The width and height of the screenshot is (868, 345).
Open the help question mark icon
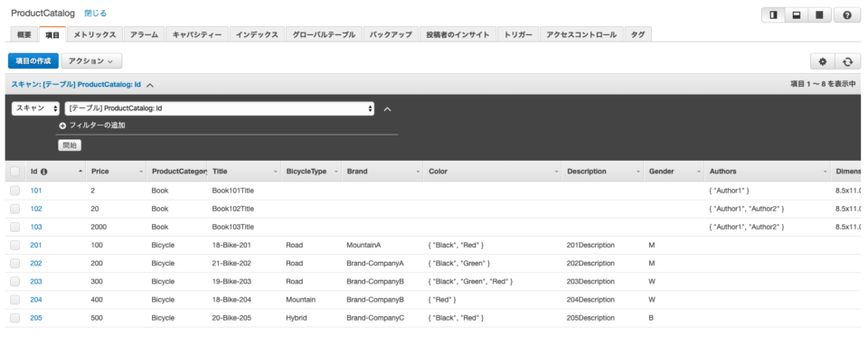click(x=847, y=15)
